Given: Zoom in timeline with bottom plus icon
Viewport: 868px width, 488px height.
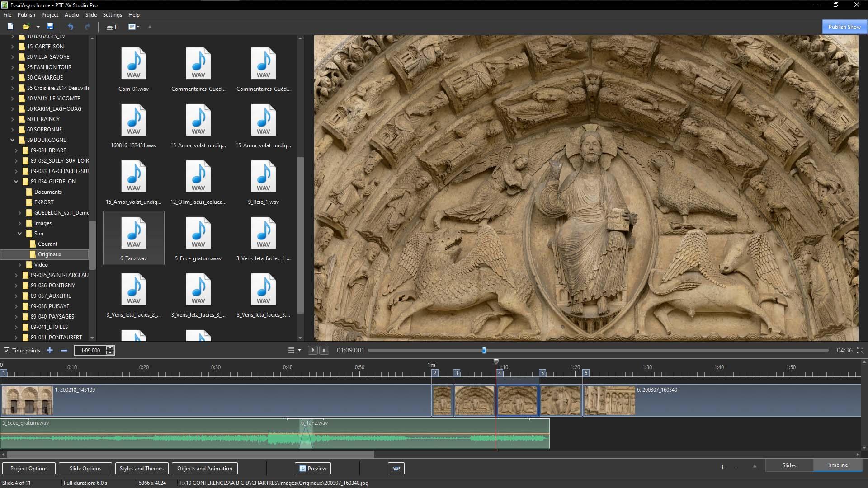Looking at the screenshot, I should coord(722,467).
